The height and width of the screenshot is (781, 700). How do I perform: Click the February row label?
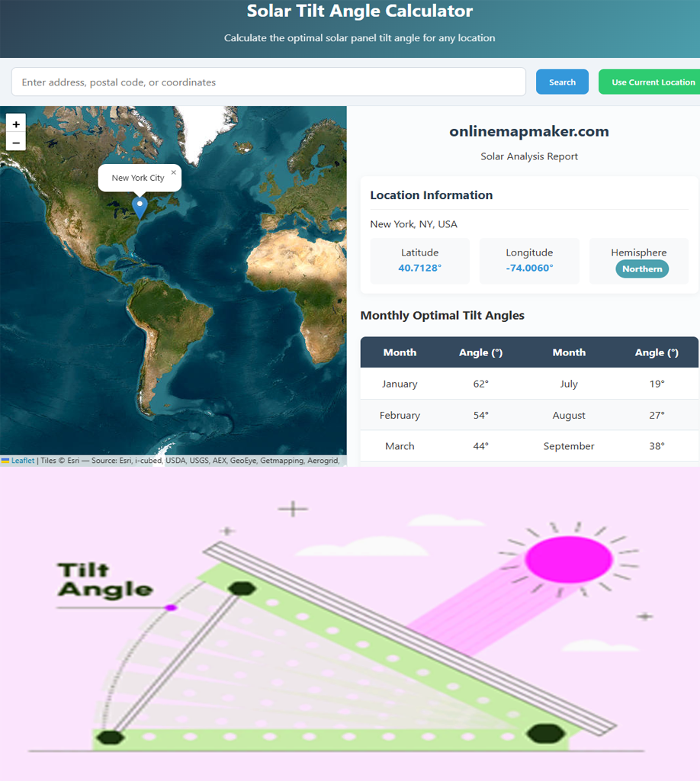[x=400, y=416]
